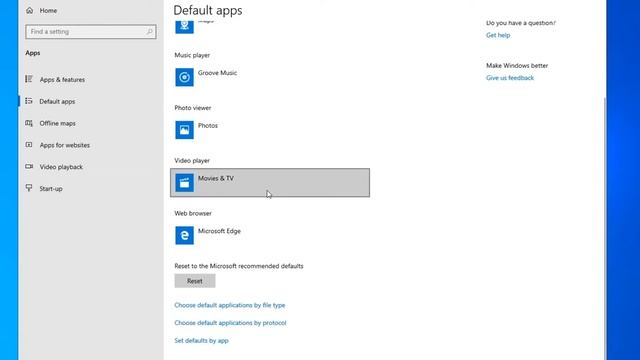Click the Find a setting search box
640x360 pixels.
tap(91, 31)
